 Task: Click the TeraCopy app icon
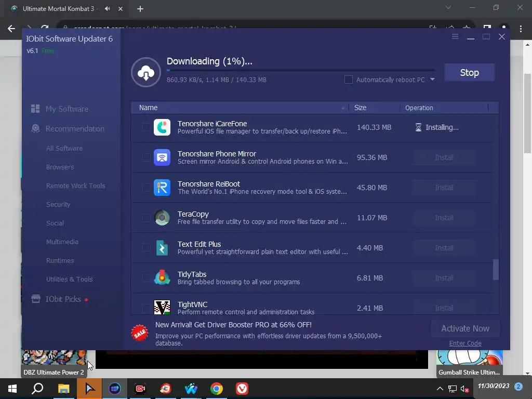click(162, 218)
